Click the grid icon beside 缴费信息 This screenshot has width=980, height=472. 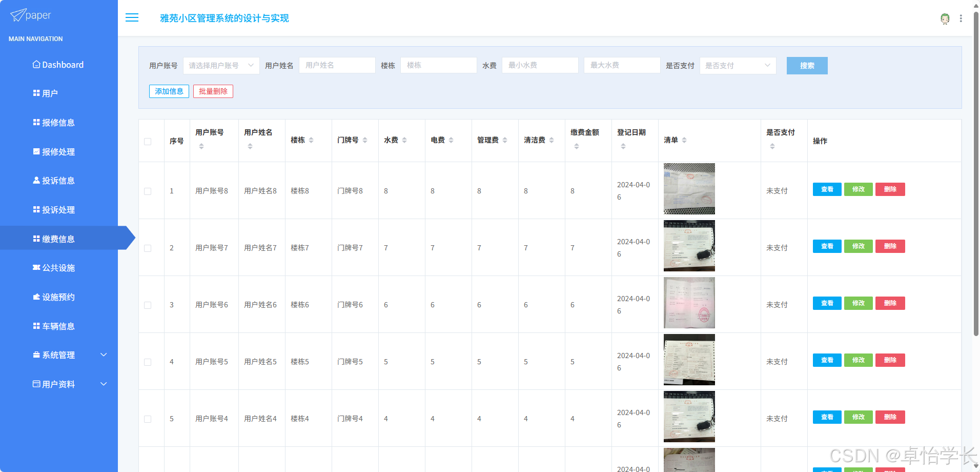pos(36,239)
